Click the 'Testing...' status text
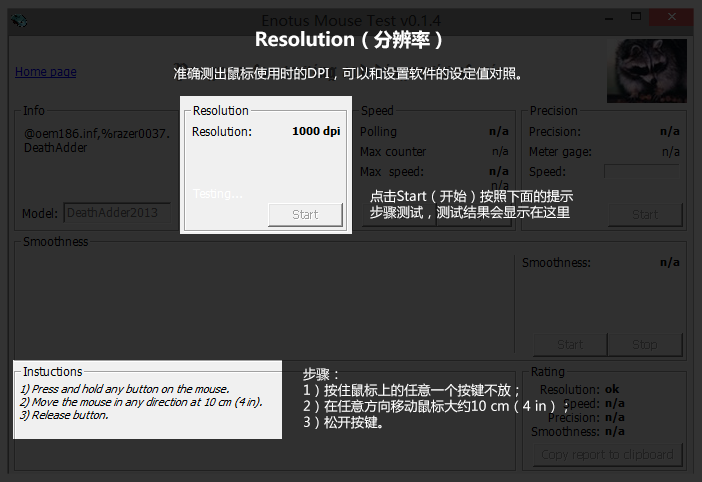Screen dimensions: 702x482 tap(218, 194)
